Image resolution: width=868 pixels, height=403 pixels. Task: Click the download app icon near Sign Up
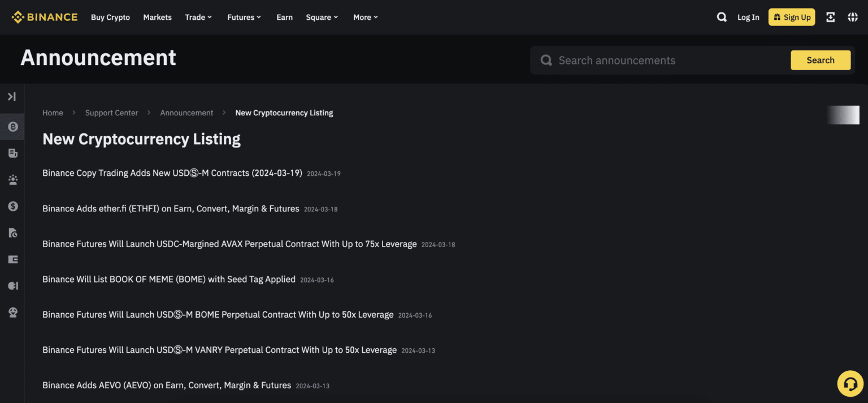(x=830, y=17)
